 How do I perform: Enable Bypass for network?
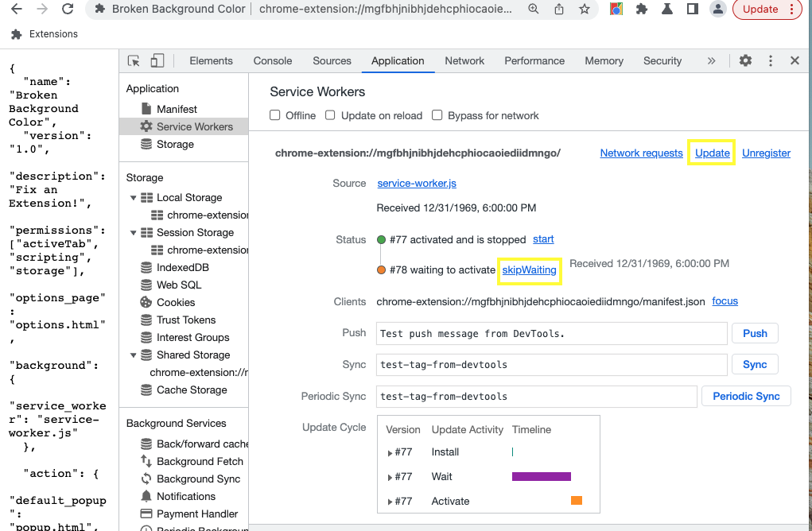pyautogui.click(x=437, y=115)
